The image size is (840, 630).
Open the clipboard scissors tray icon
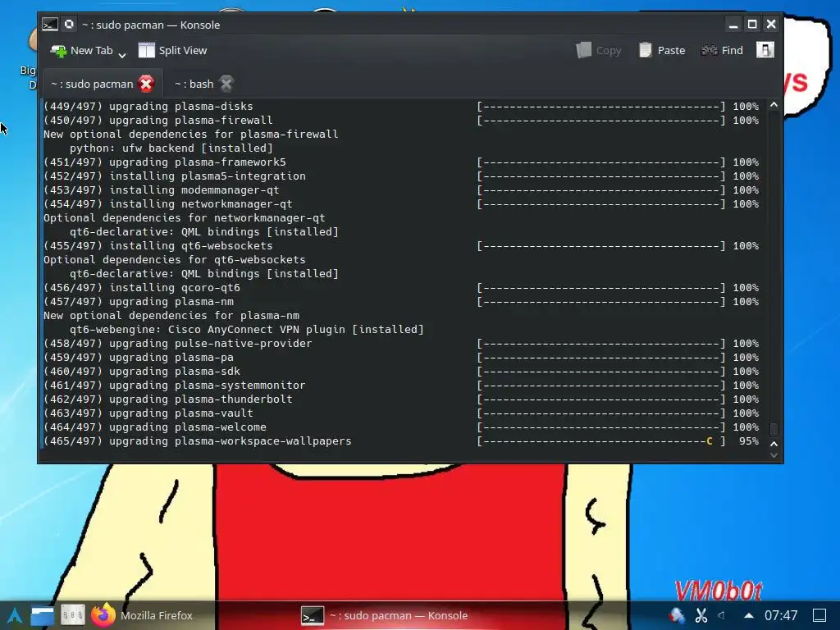pos(701,615)
